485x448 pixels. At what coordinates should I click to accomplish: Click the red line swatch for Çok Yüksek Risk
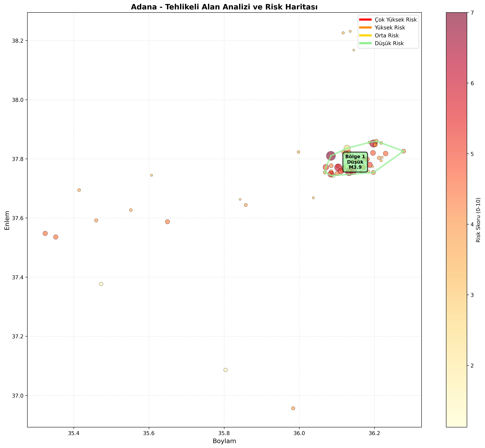coord(365,19)
